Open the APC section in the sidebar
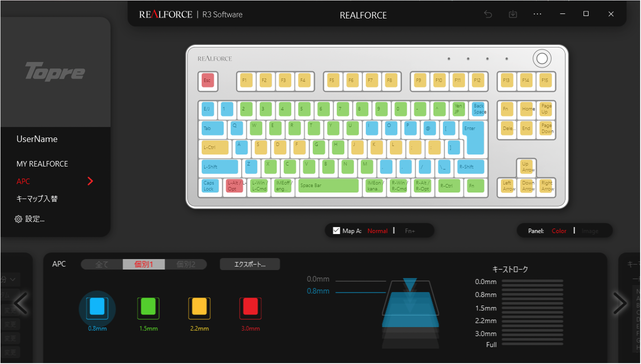 pyautogui.click(x=23, y=181)
